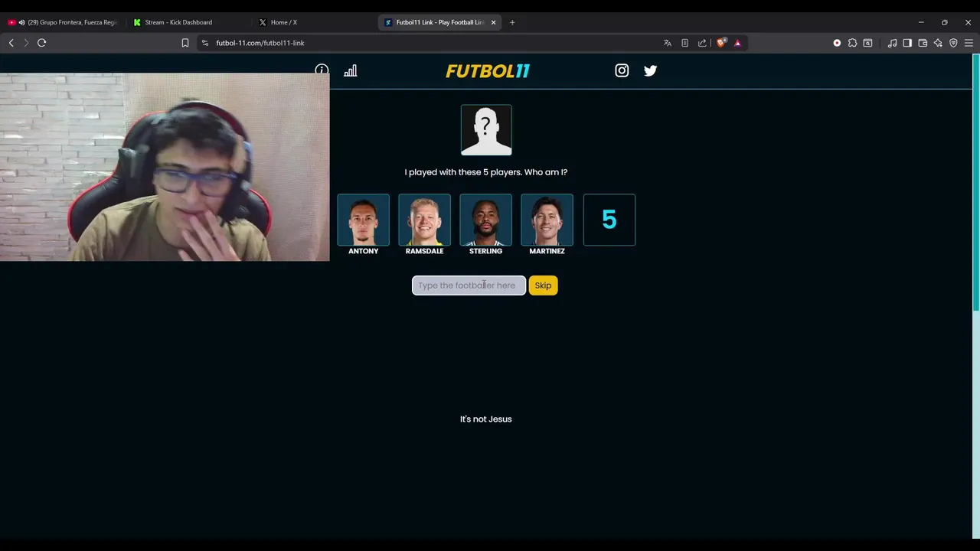Open a new browser tab
The image size is (980, 551).
[x=512, y=22]
